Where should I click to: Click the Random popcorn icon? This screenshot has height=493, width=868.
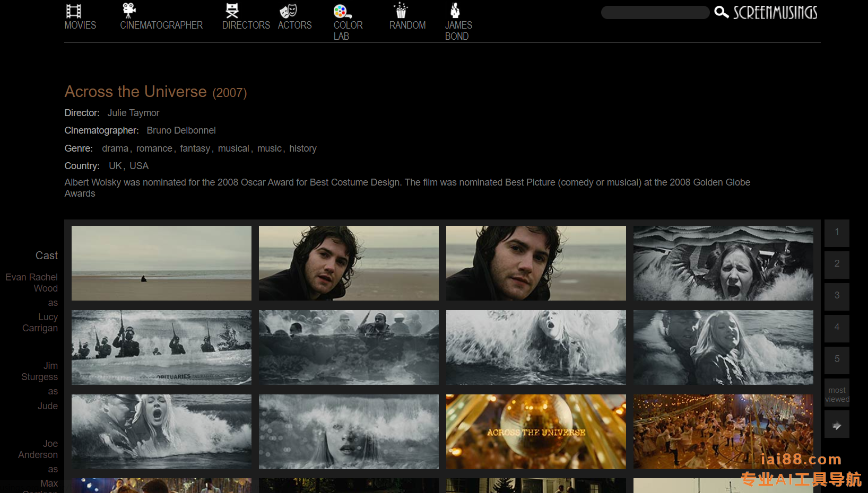coord(401,11)
